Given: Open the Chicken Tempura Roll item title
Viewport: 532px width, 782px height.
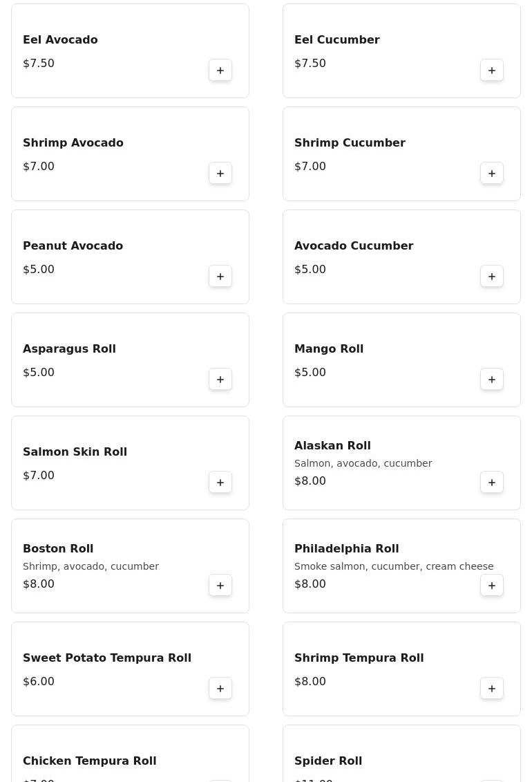Looking at the screenshot, I should pyautogui.click(x=90, y=761).
